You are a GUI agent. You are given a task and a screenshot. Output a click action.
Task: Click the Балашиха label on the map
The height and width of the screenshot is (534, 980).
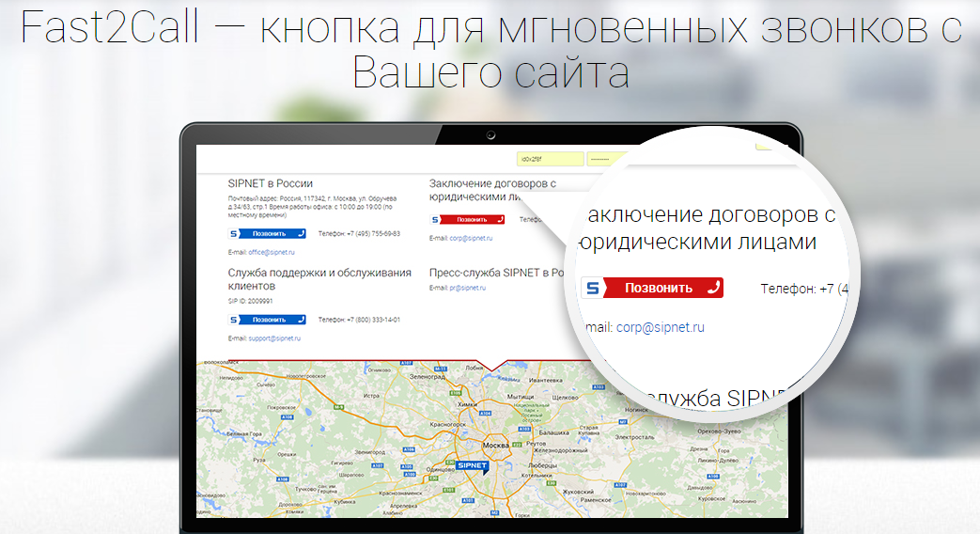tap(553, 432)
